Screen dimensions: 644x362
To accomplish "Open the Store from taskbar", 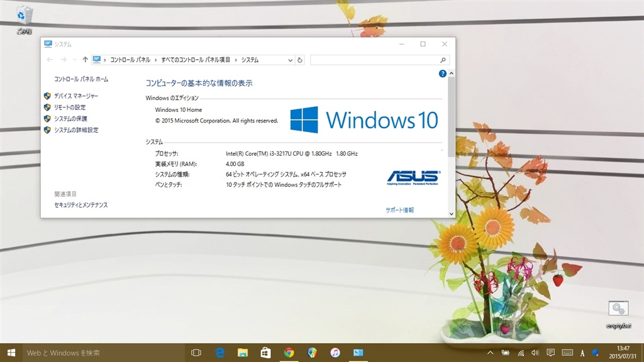I will click(266, 353).
